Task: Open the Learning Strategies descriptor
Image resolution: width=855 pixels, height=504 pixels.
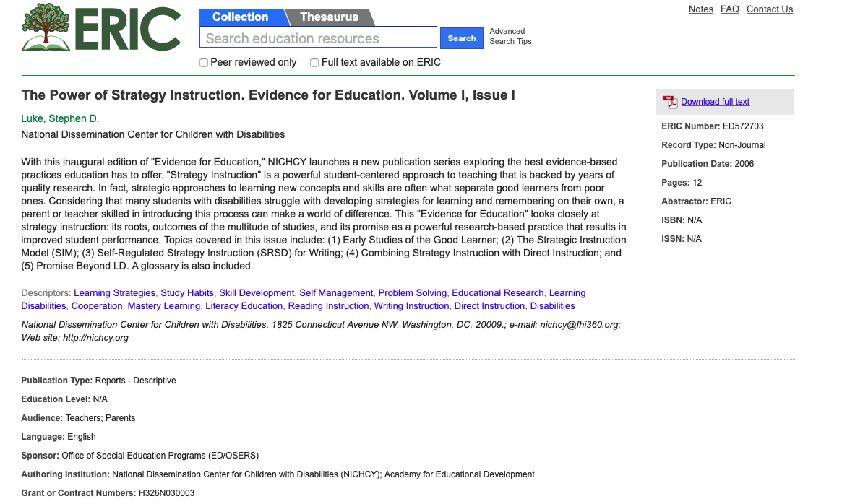Action: coord(114,293)
